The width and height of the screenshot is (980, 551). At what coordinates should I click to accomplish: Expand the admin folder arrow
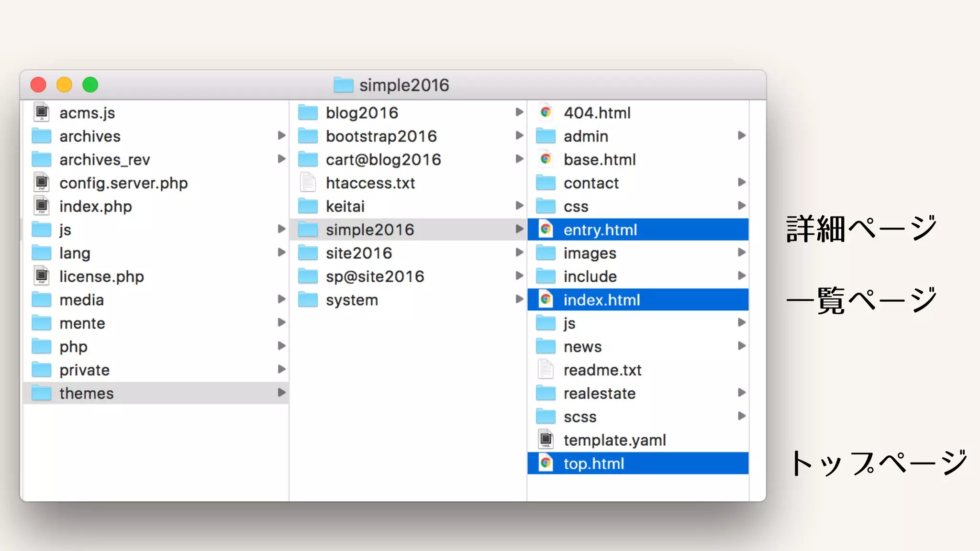[741, 136]
